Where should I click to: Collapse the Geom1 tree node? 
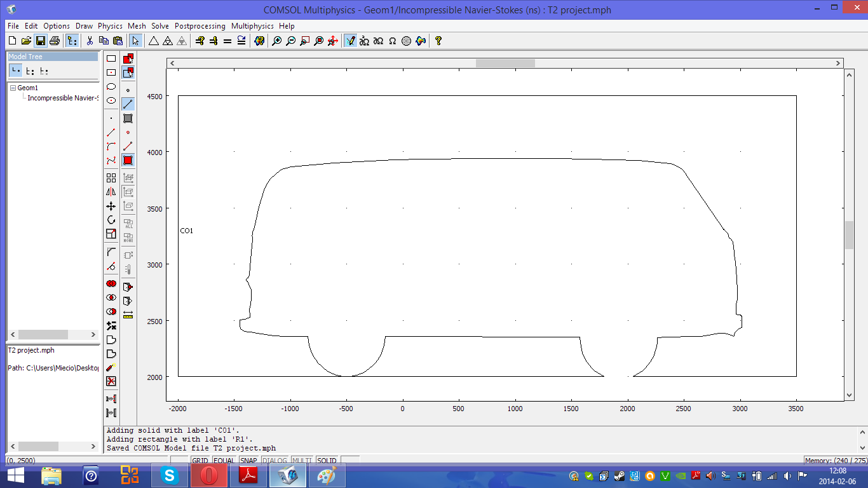(x=13, y=88)
